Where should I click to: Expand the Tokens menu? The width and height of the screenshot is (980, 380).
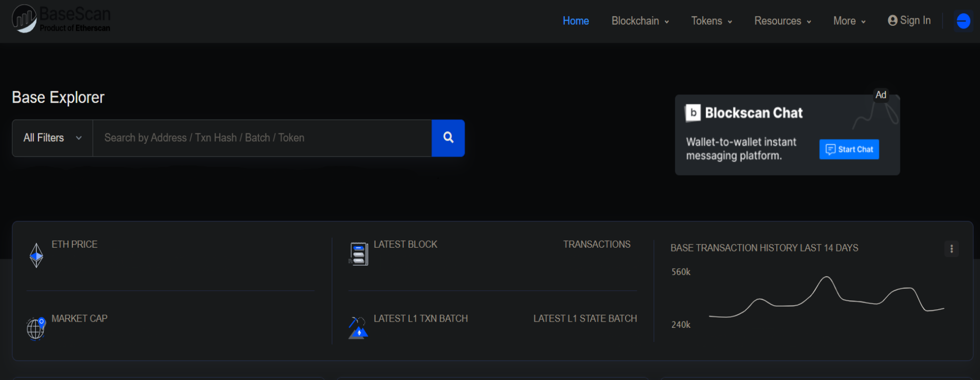712,21
